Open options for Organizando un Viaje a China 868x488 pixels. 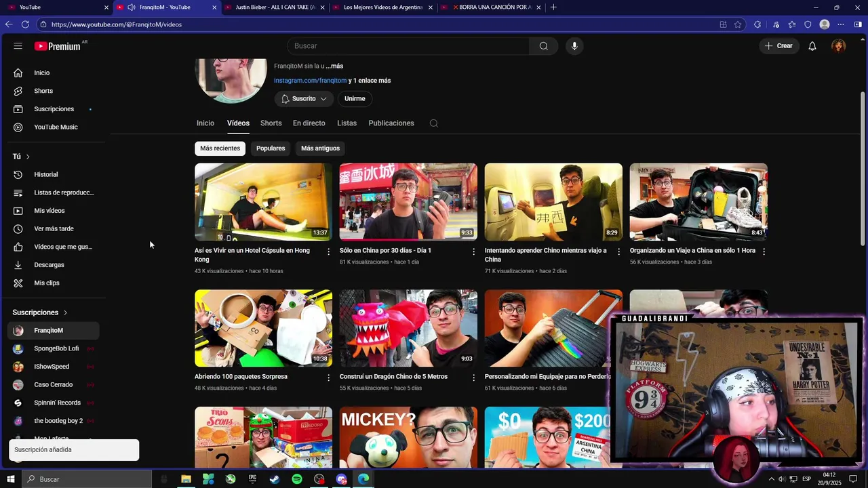(x=764, y=251)
